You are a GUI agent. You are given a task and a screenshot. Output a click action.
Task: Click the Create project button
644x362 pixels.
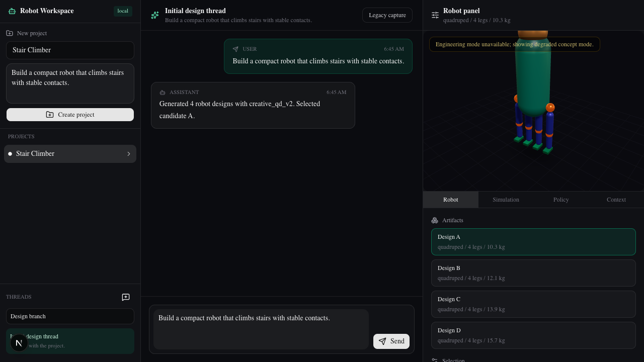point(70,115)
